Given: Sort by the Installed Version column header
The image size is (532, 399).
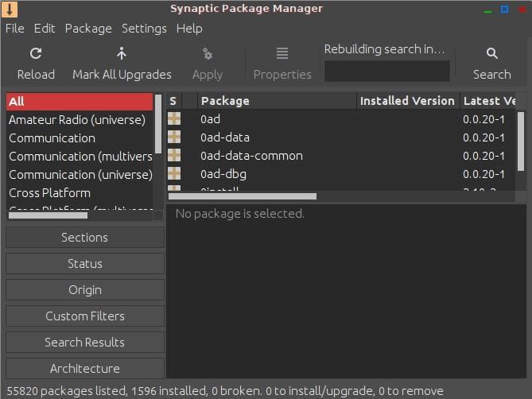Looking at the screenshot, I should 408,101.
